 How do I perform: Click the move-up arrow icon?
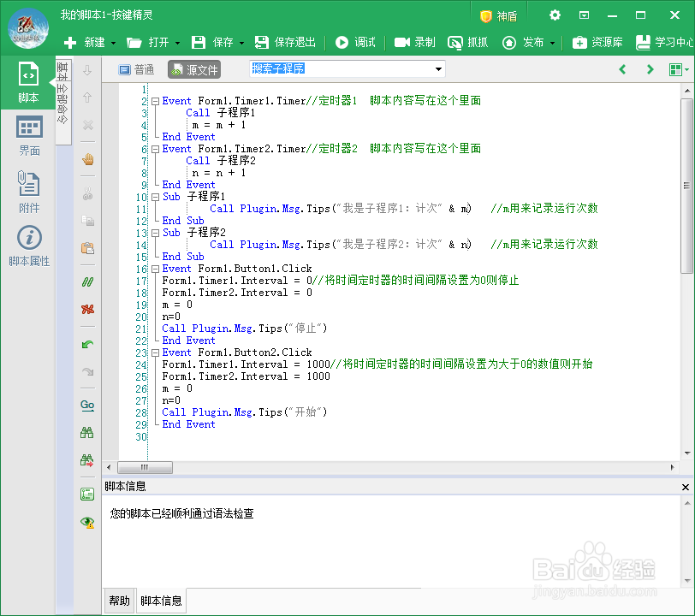tap(87, 97)
